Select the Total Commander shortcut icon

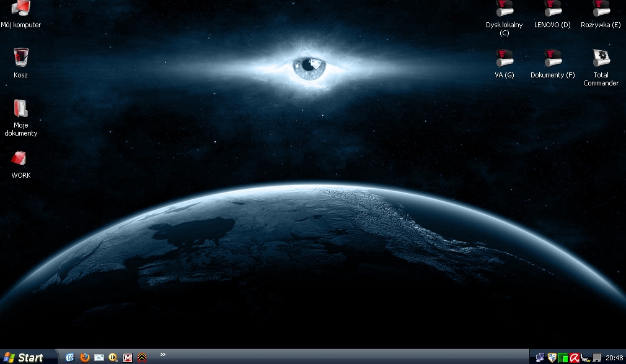pyautogui.click(x=601, y=67)
